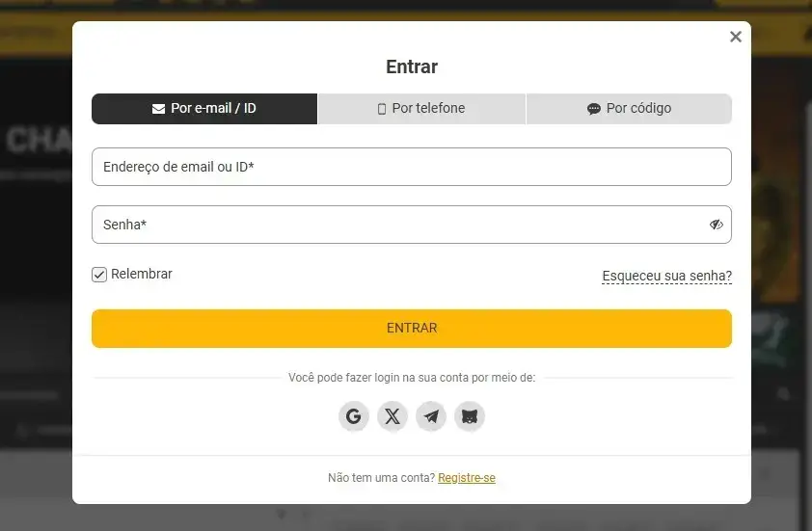Image resolution: width=812 pixels, height=531 pixels.
Task: Sign in with the Google icon
Action: click(x=354, y=416)
